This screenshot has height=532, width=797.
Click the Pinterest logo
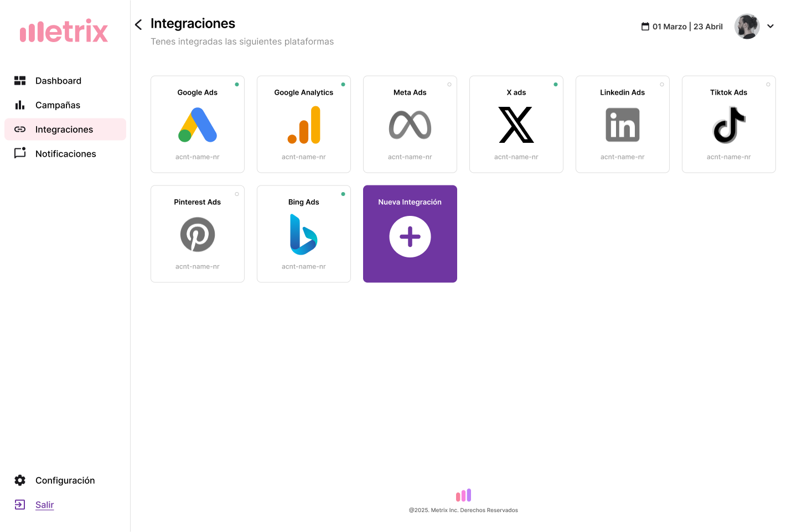(198, 235)
